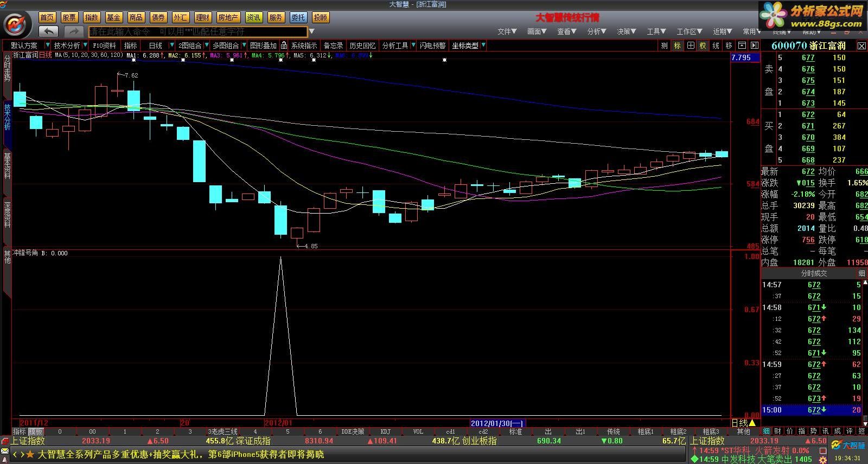Expand the 坐标类型 dropdown arrow
The width and height of the screenshot is (868, 464).
click(483, 46)
